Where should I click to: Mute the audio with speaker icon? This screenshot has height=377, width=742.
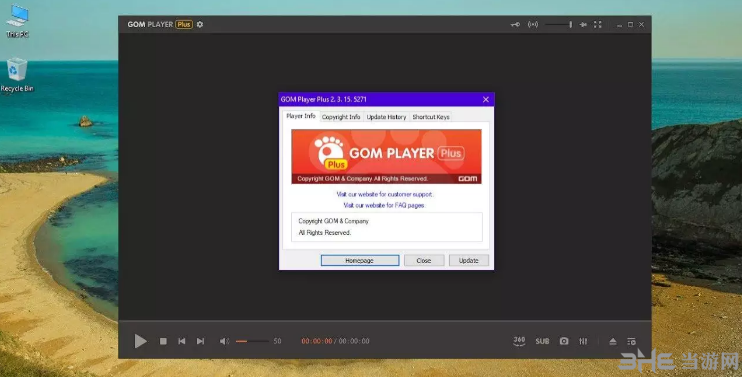pyautogui.click(x=224, y=341)
